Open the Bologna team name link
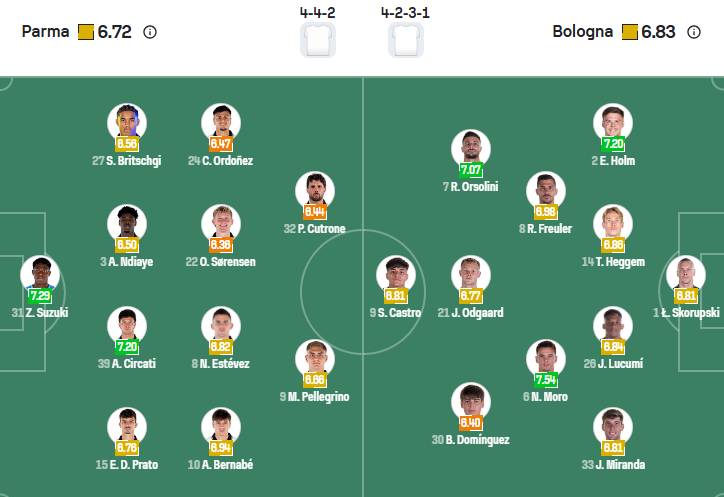The width and height of the screenshot is (724, 497). click(x=582, y=32)
